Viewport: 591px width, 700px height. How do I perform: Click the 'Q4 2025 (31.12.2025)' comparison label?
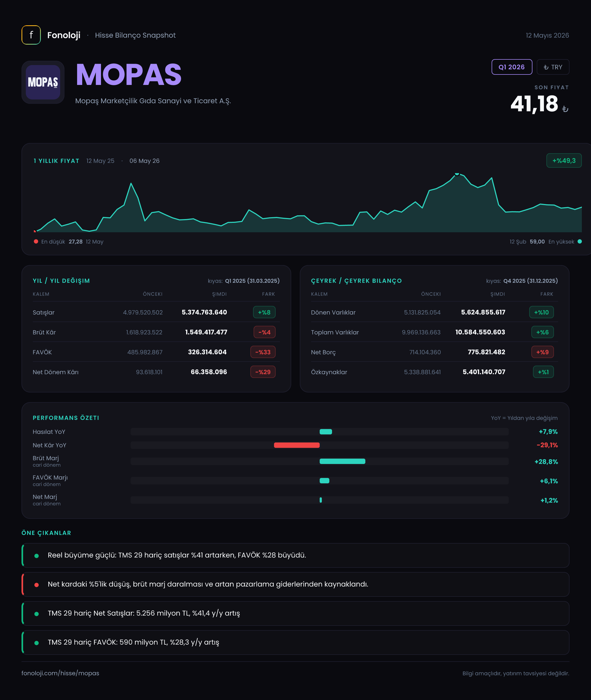point(531,281)
